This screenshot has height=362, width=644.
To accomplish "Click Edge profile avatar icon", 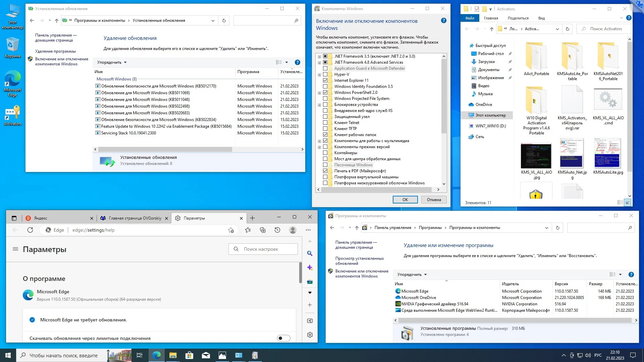I will pos(293,230).
